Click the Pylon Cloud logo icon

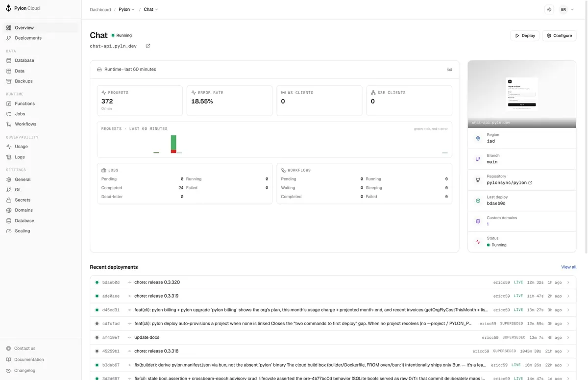(8, 8)
